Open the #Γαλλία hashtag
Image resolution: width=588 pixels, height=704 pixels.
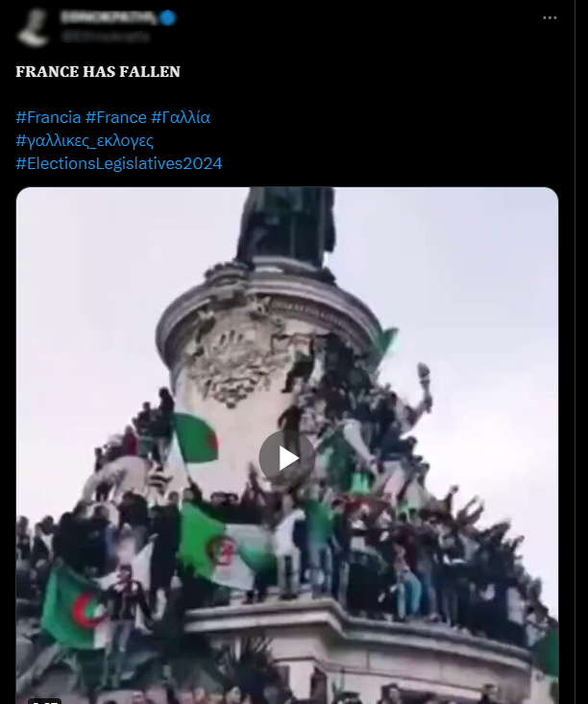[181, 117]
